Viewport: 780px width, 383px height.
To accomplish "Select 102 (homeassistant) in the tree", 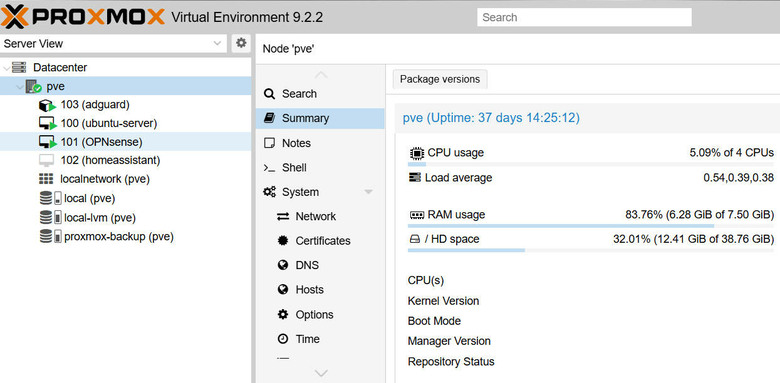I will [125, 160].
